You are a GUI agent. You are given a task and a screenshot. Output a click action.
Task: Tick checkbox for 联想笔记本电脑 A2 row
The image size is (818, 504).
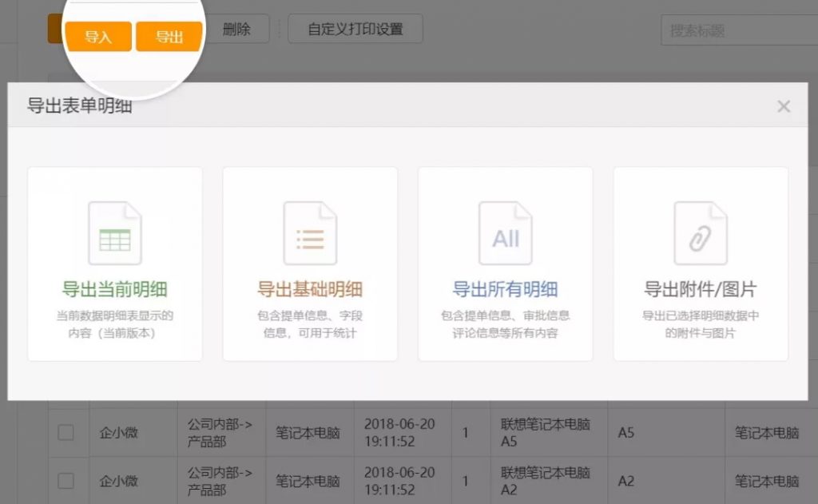click(x=66, y=481)
